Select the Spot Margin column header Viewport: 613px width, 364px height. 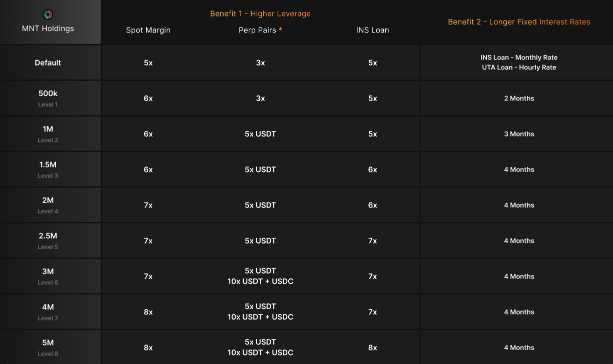tap(148, 30)
